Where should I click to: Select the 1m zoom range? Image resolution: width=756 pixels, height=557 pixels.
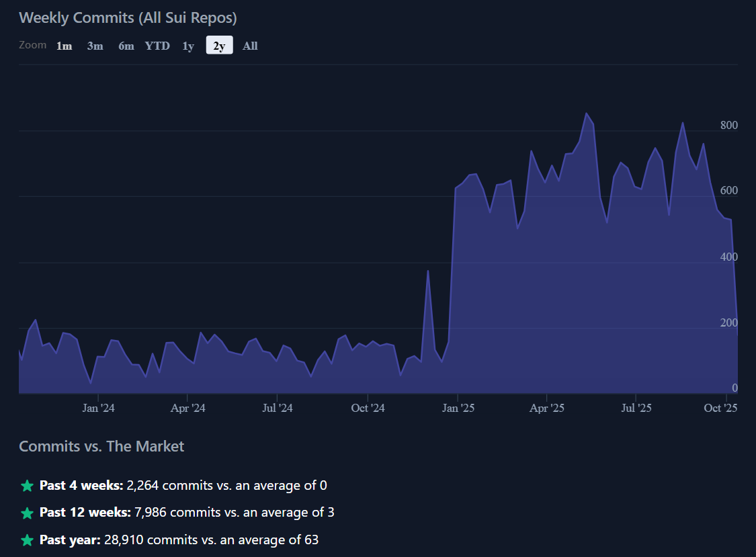[64, 46]
